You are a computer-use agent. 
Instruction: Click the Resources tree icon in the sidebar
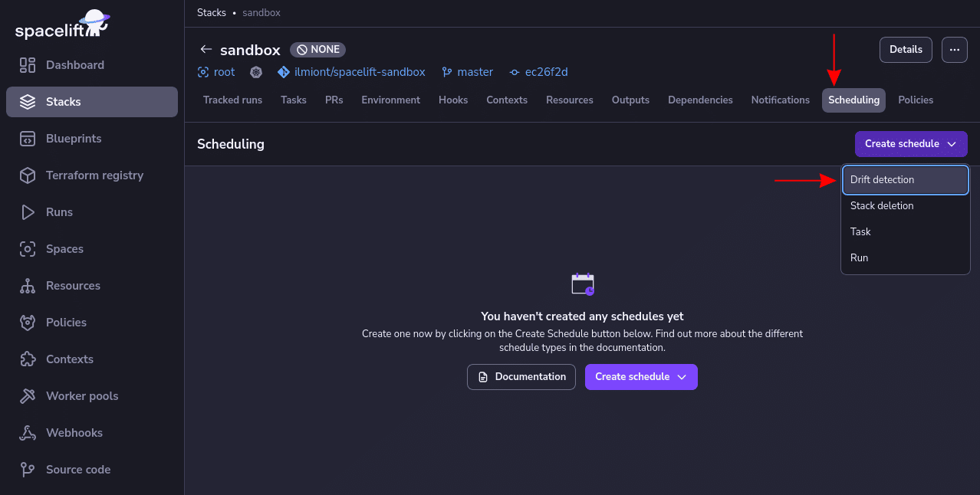(28, 286)
